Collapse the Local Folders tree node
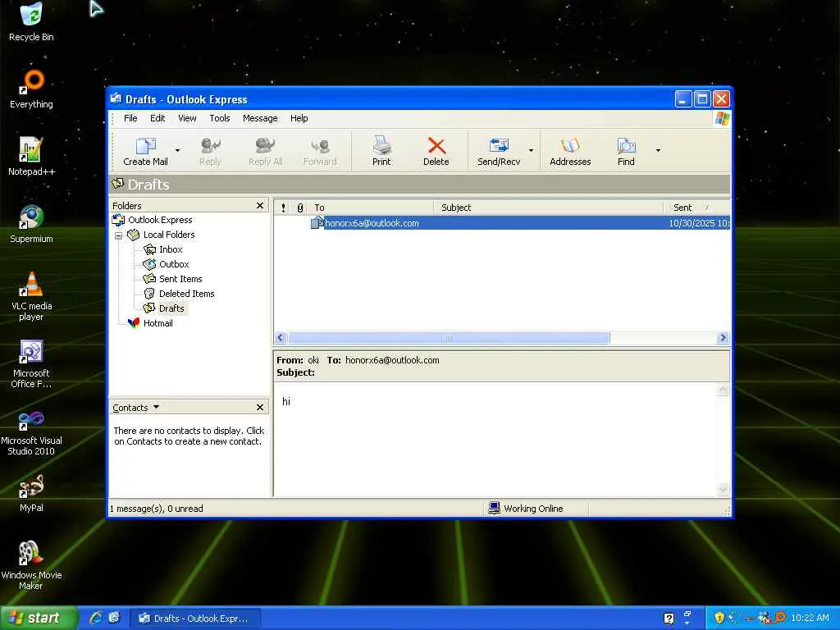840x630 pixels. [x=118, y=235]
